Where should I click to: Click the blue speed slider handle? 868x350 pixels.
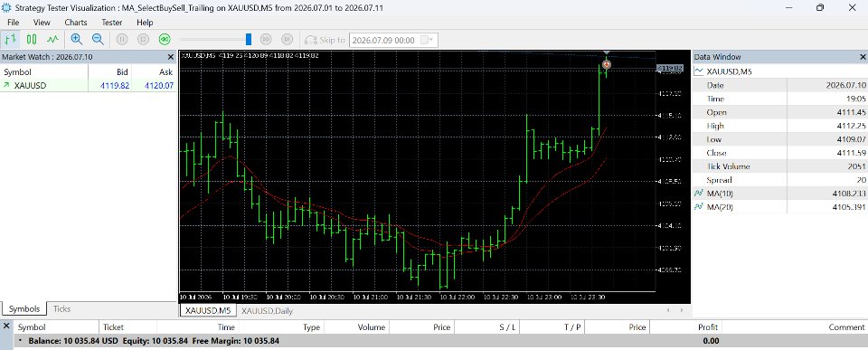pyautogui.click(x=249, y=39)
